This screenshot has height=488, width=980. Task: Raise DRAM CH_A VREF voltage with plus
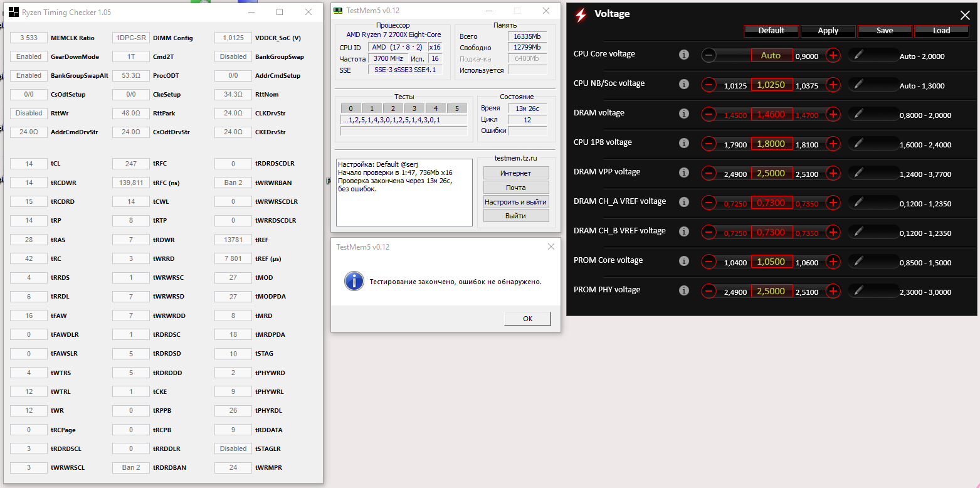pyautogui.click(x=833, y=203)
